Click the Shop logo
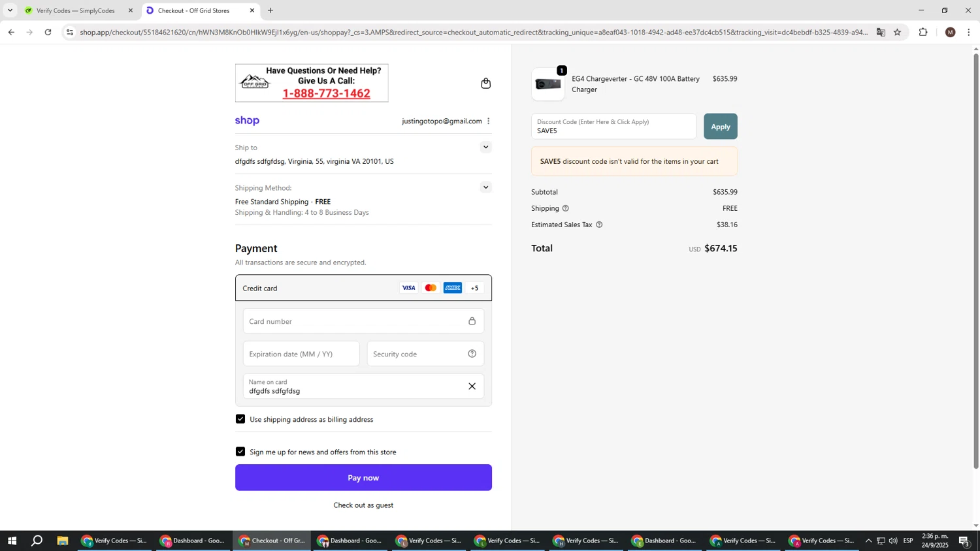980x551 pixels. [247, 121]
